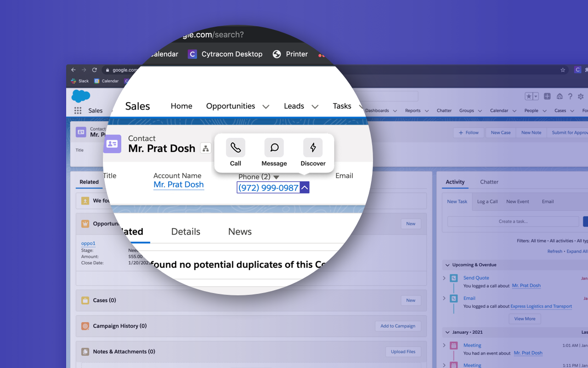
Task: Open the App Launcher waffle icon
Action: point(77,110)
